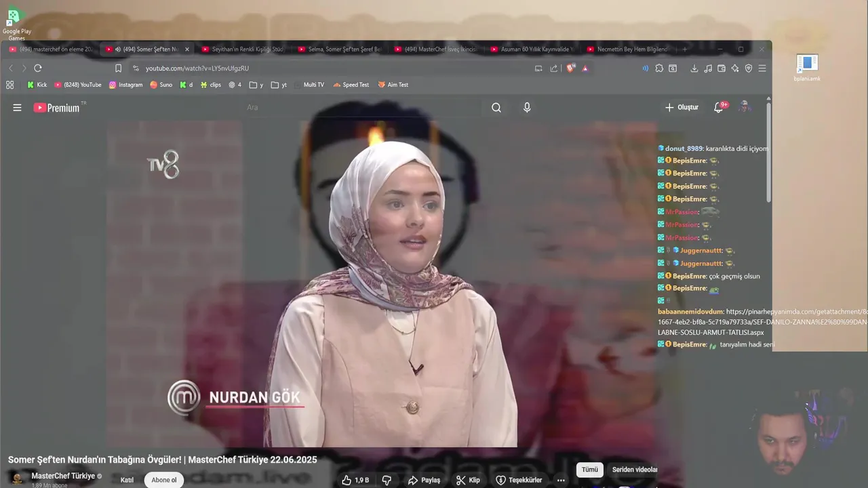Open the Instagram bookmark
The height and width of the screenshot is (488, 868).
(x=125, y=85)
